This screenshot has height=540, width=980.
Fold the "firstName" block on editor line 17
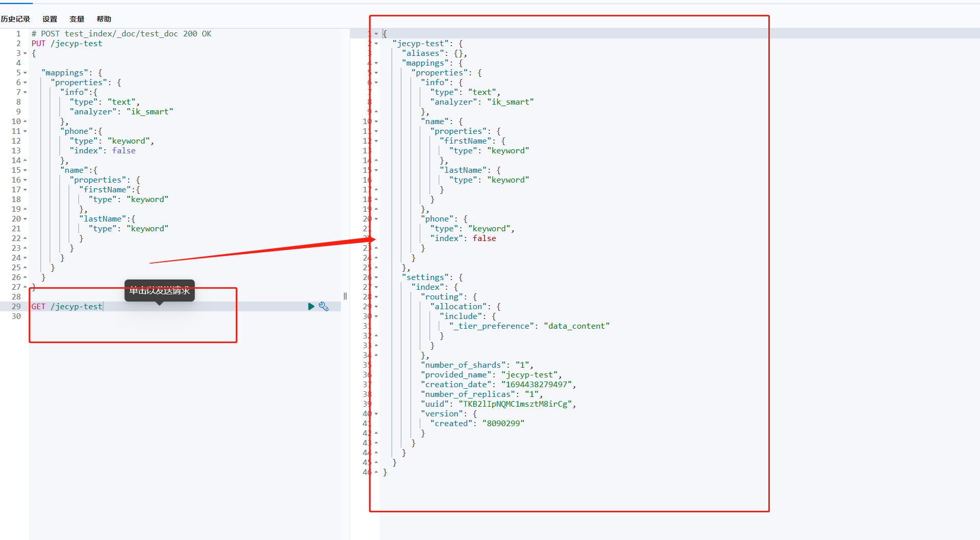click(x=25, y=190)
